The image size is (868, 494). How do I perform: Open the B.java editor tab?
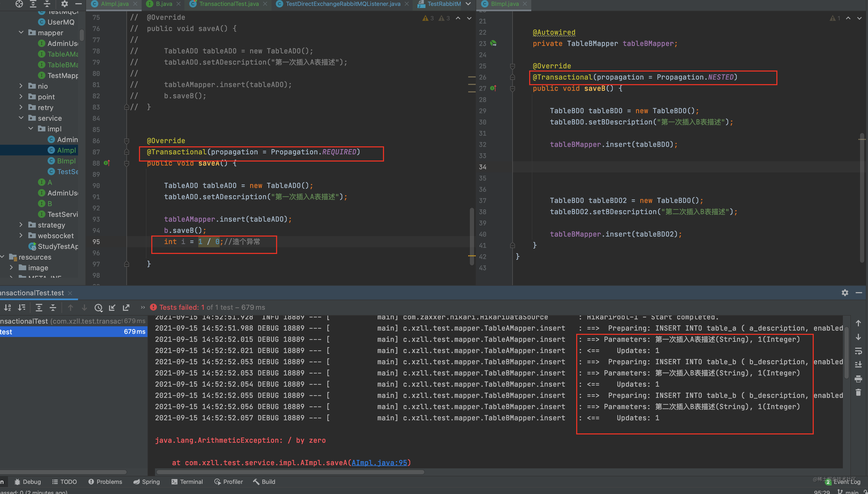(164, 4)
